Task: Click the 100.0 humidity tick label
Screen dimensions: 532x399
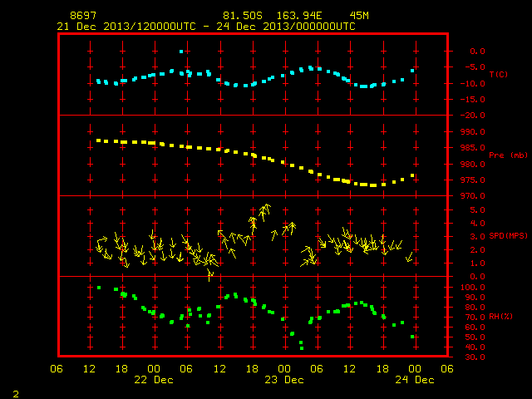Action: click(473, 288)
